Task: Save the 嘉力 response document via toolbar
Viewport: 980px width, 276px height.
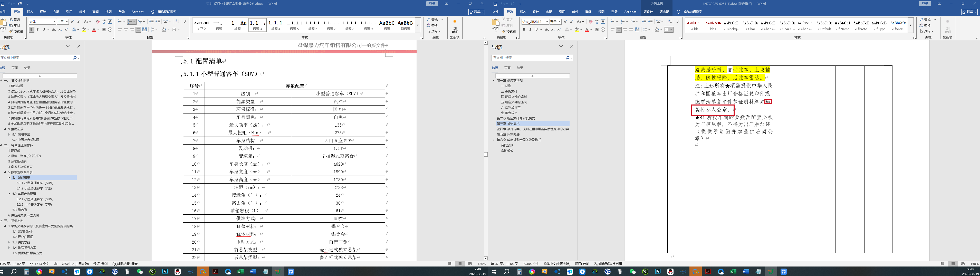Action: click(x=2, y=4)
